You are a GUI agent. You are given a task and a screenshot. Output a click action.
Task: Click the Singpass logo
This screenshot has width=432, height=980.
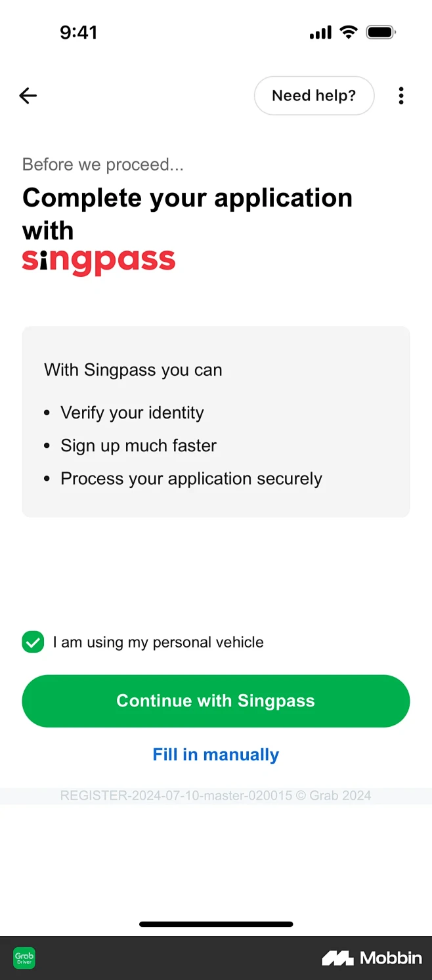98,260
